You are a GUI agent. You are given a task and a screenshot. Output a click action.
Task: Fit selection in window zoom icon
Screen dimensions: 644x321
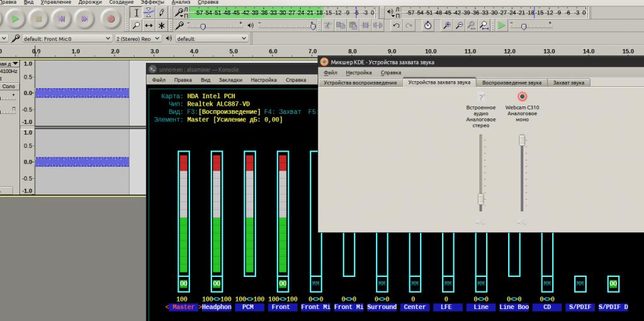pyautogui.click(x=472, y=25)
